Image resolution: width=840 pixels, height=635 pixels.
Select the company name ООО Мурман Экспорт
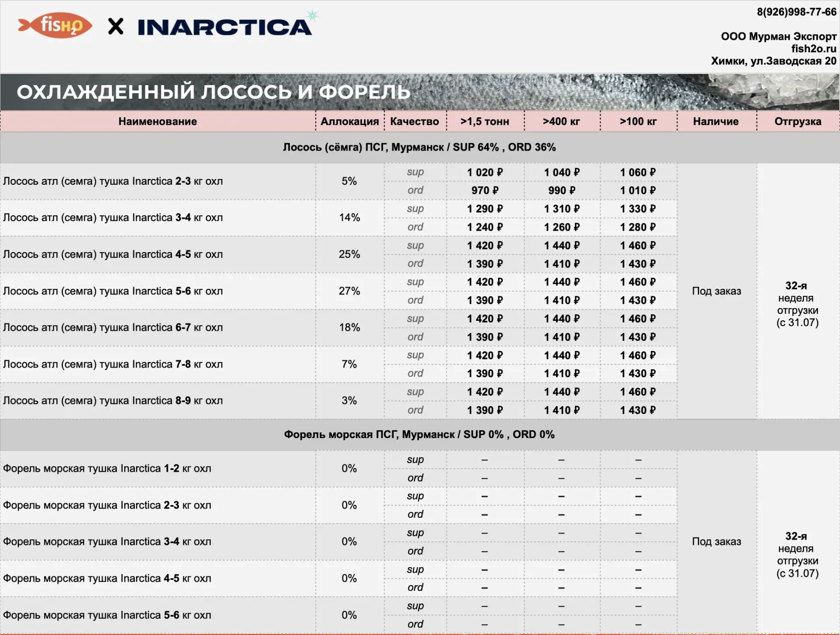tap(778, 36)
